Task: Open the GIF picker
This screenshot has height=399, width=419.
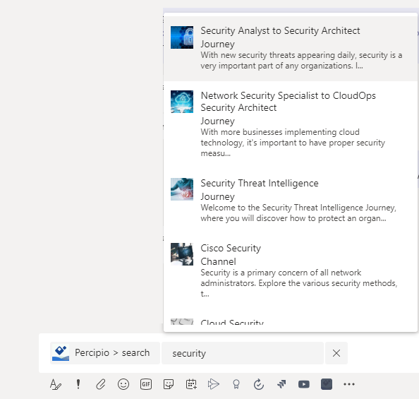Action: point(146,384)
